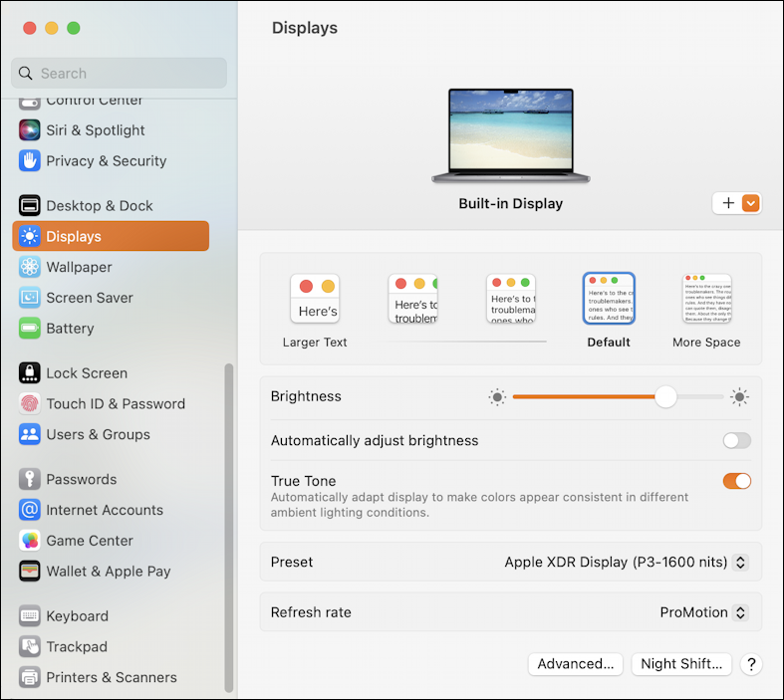Screen dimensions: 784x700
Task: Open the orange chevron add-display dropdown
Action: (x=750, y=203)
